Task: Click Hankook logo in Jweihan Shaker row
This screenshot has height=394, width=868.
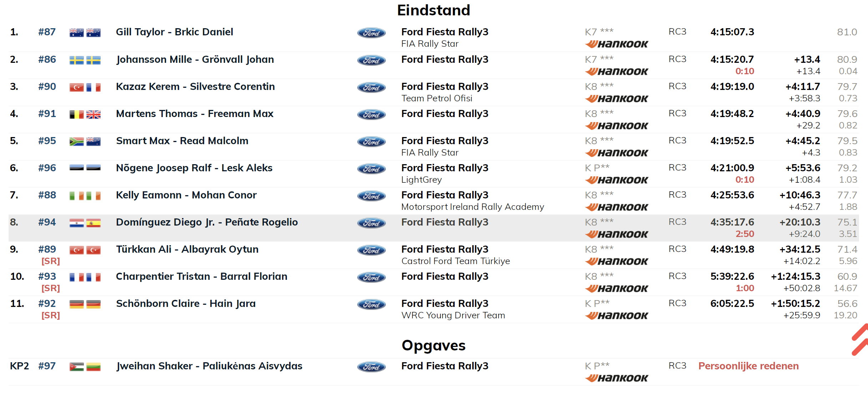Action: click(616, 378)
